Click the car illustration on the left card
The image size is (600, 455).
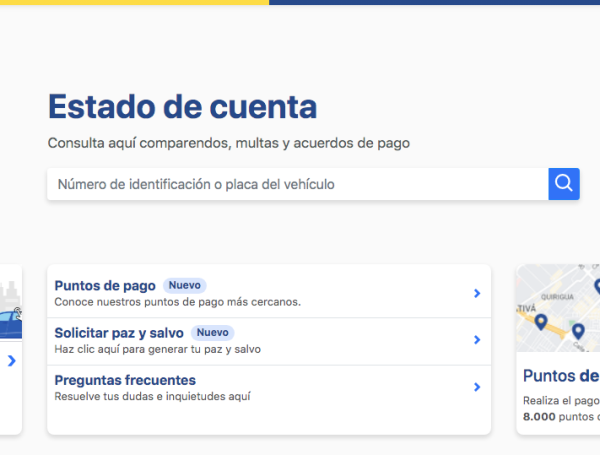point(11,323)
